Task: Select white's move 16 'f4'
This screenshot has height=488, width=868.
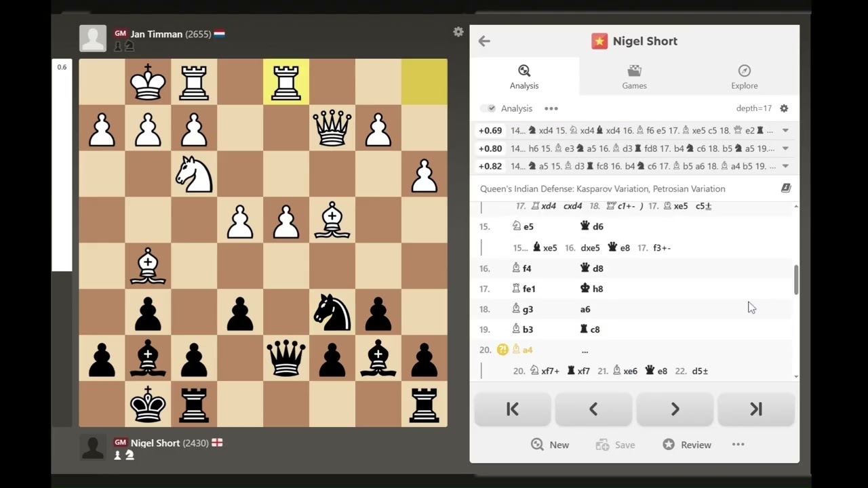Action: pyautogui.click(x=521, y=268)
